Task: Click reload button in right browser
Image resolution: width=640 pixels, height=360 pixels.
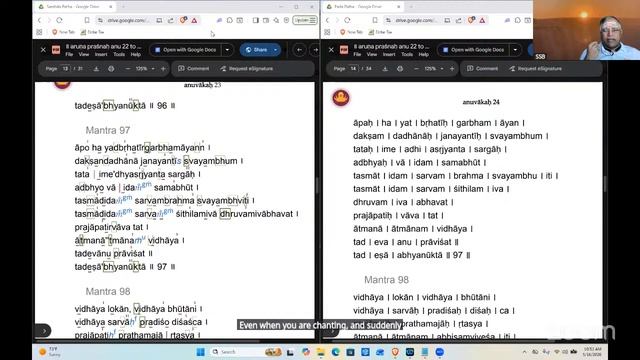Action: click(347, 20)
